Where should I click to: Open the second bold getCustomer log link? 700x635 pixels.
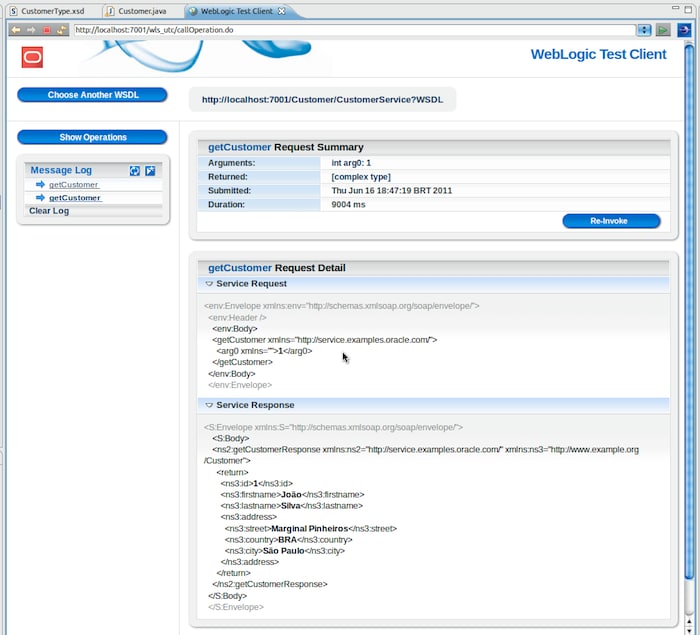(75, 198)
